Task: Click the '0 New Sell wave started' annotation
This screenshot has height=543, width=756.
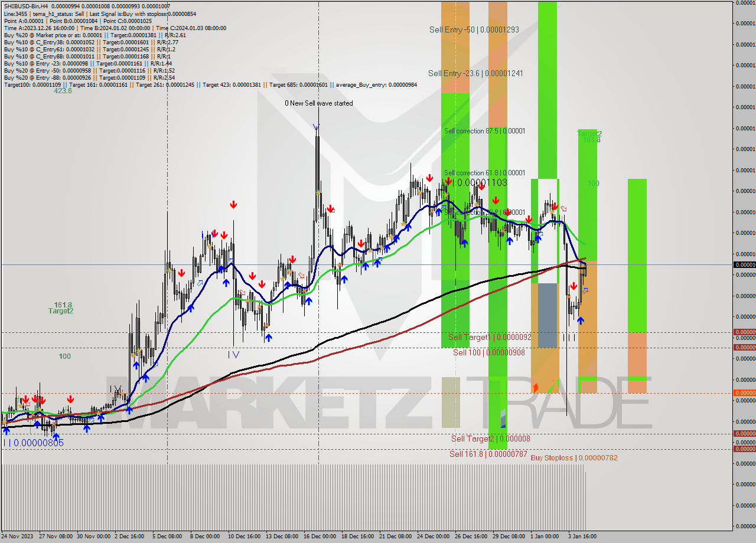Action: (319, 103)
